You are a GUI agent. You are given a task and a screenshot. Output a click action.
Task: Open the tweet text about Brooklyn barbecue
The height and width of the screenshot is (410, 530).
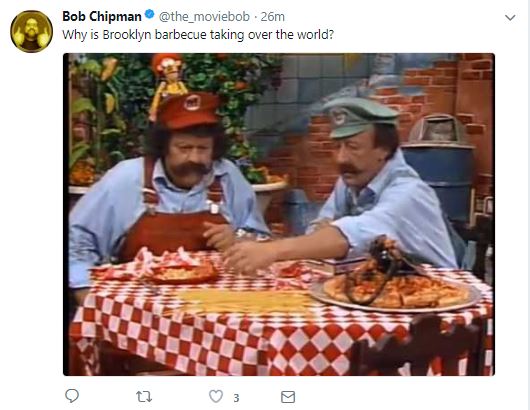click(x=198, y=35)
